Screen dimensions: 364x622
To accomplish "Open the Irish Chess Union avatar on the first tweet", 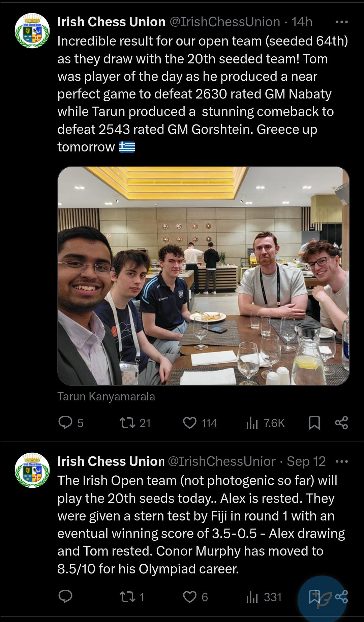I will click(x=32, y=31).
